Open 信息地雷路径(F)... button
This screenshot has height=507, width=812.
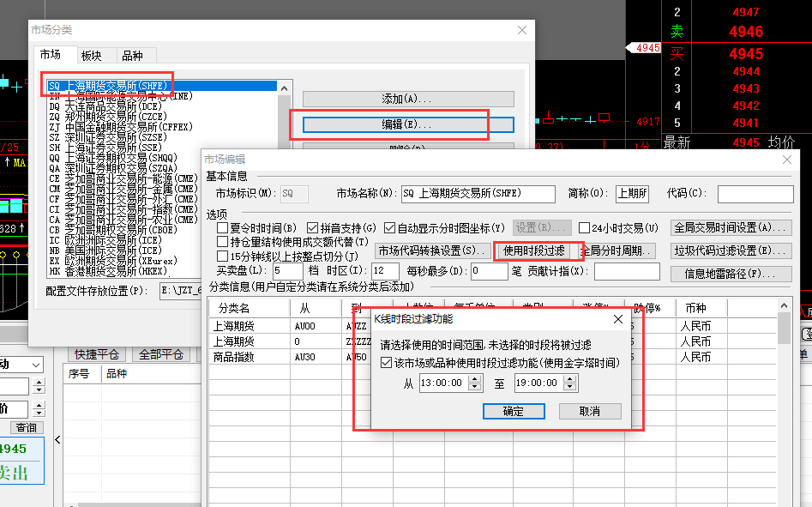[731, 274]
